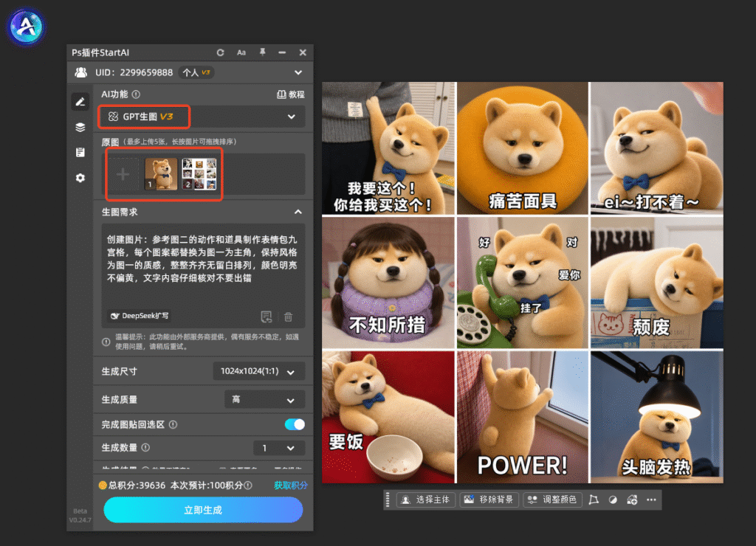Click the Aa font size icon

coord(241,52)
